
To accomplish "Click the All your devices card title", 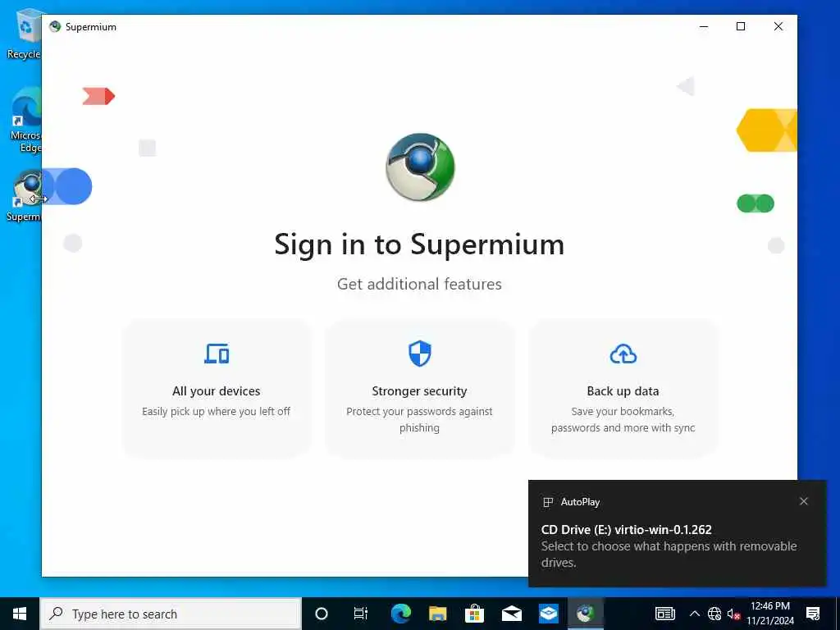I will coord(217,391).
